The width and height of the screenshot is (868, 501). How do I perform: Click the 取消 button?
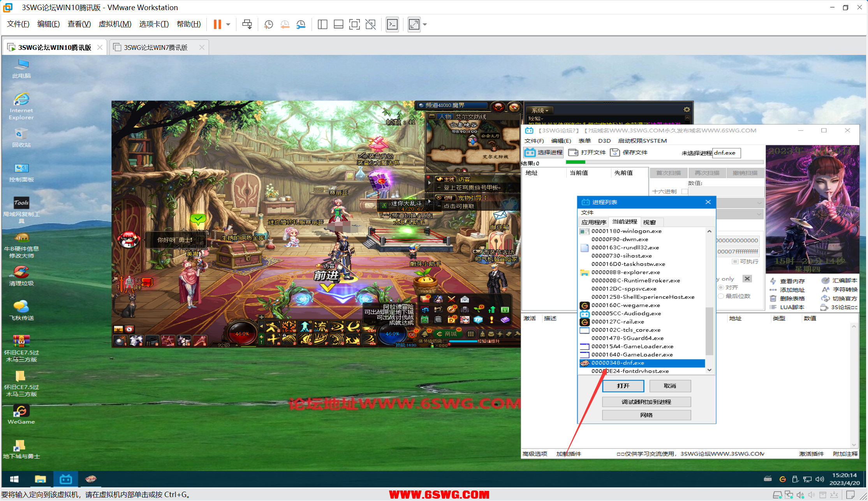(670, 386)
